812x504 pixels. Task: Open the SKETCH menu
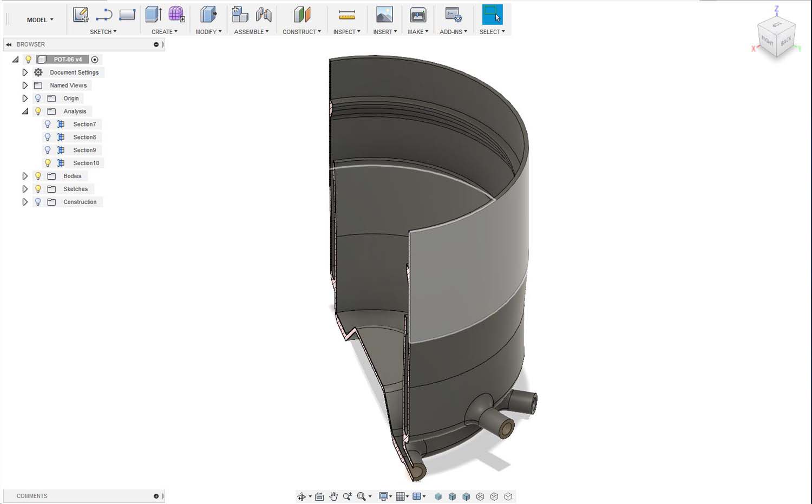(103, 32)
